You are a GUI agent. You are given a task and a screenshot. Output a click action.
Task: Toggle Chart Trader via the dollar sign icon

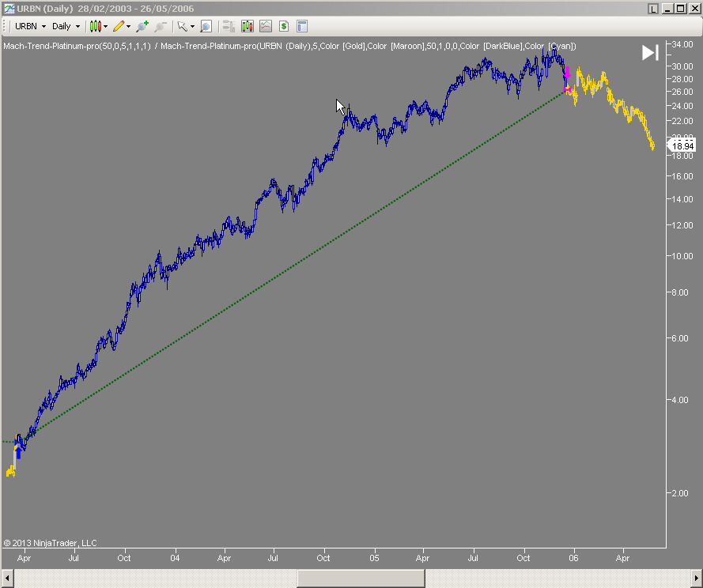(283, 25)
